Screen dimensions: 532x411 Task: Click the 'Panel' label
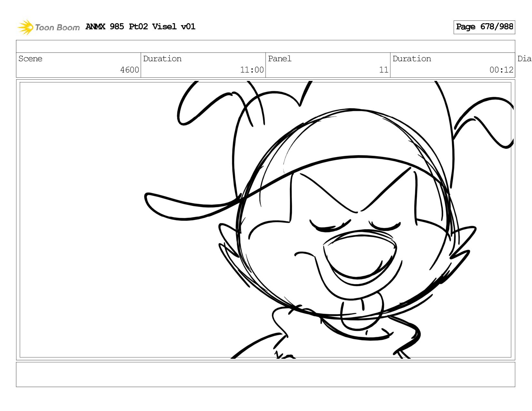(x=280, y=59)
